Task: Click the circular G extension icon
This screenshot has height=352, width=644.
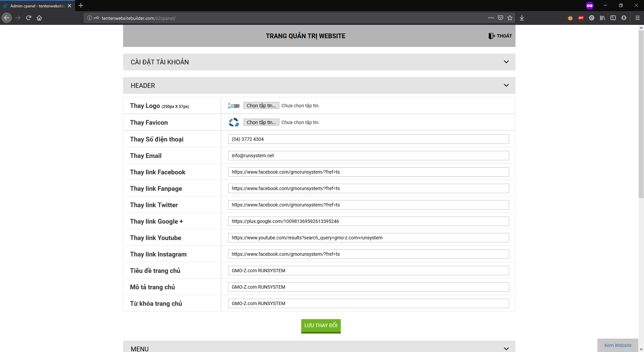Action: click(x=592, y=18)
